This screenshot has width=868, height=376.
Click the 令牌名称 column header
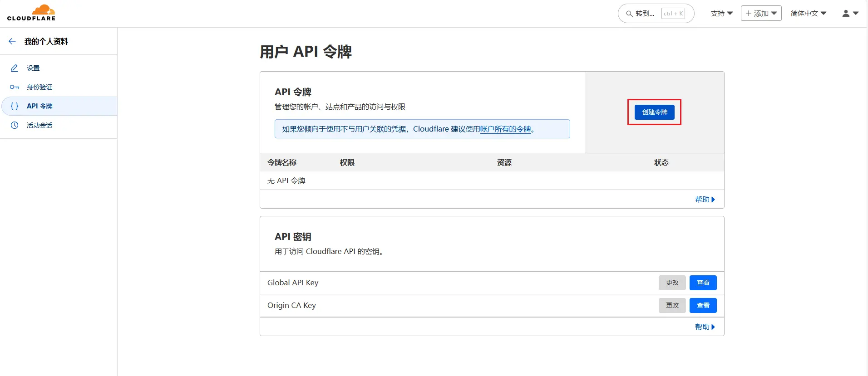282,162
